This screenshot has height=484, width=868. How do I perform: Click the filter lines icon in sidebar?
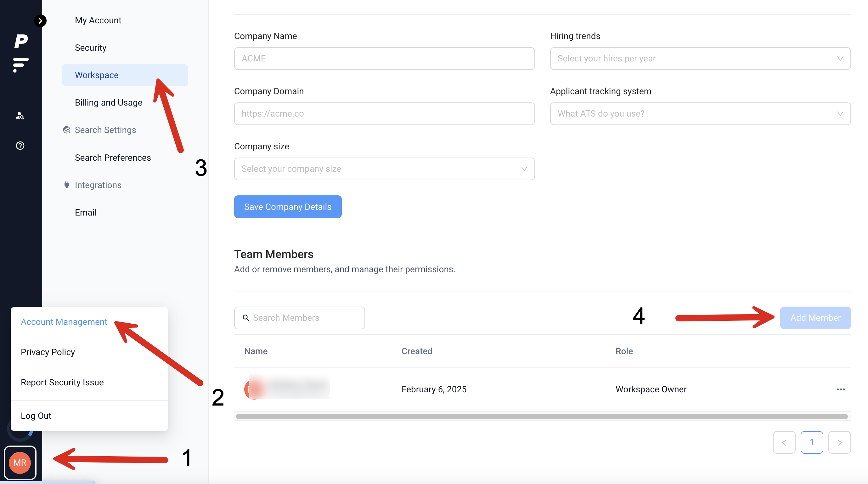(20, 64)
